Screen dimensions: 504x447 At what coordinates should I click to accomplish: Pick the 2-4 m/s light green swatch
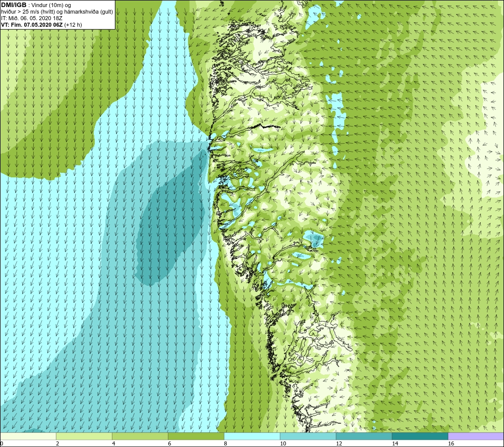84,436
